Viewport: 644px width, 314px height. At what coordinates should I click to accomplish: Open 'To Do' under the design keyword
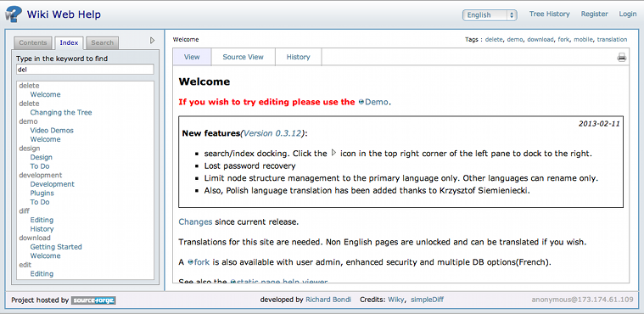pyautogui.click(x=40, y=166)
